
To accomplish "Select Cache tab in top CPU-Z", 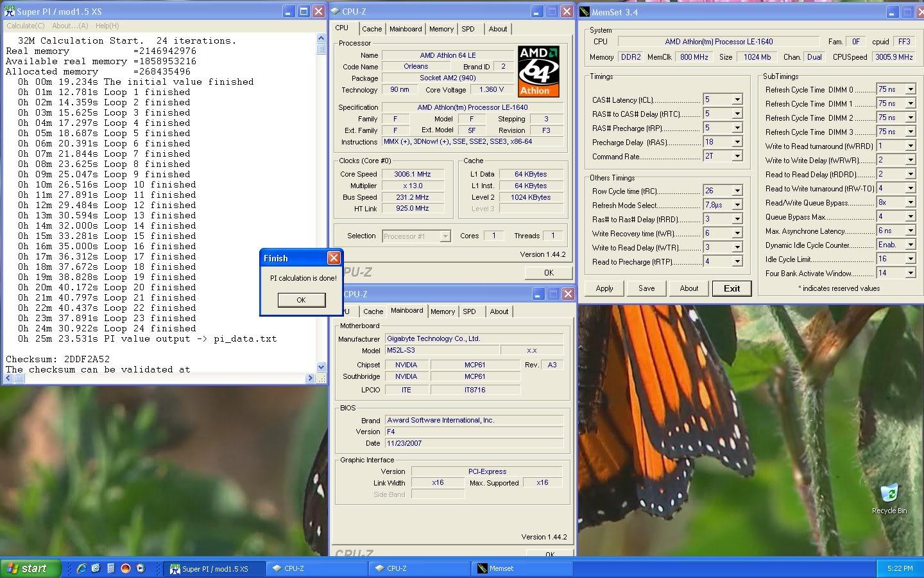I will coord(372,29).
